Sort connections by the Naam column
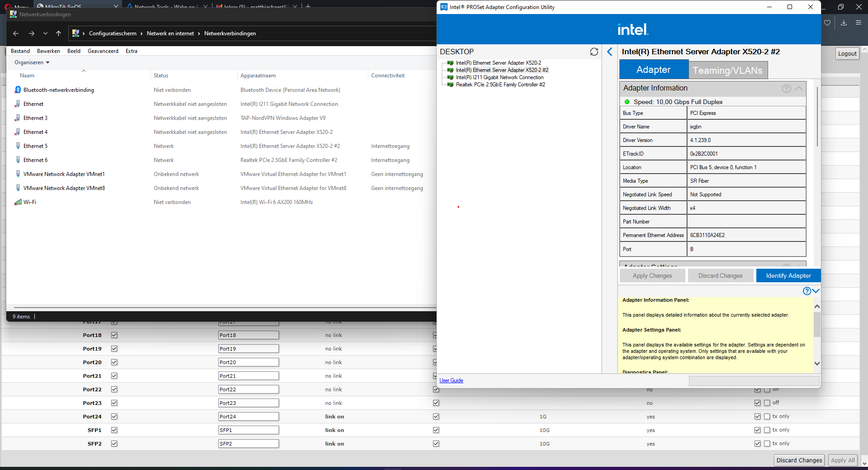Viewport: 868px width, 470px height. pos(27,76)
